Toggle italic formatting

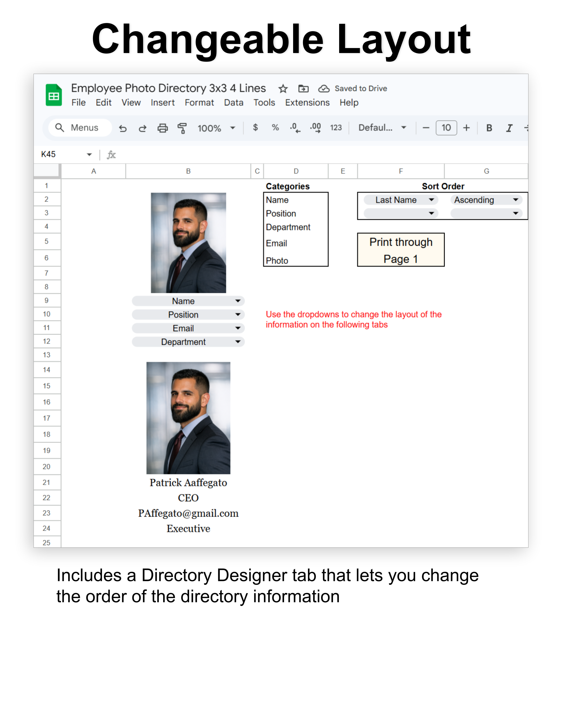(x=509, y=128)
